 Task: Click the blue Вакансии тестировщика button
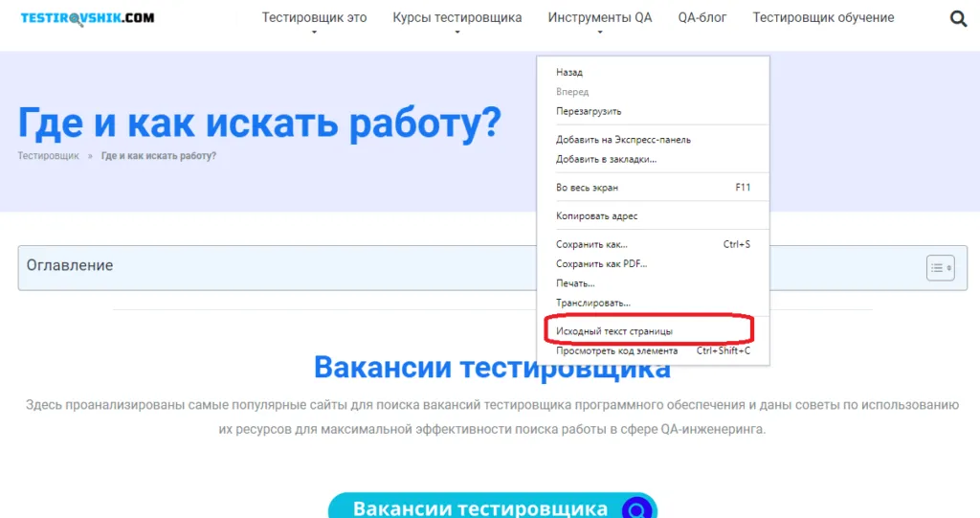[x=493, y=506]
